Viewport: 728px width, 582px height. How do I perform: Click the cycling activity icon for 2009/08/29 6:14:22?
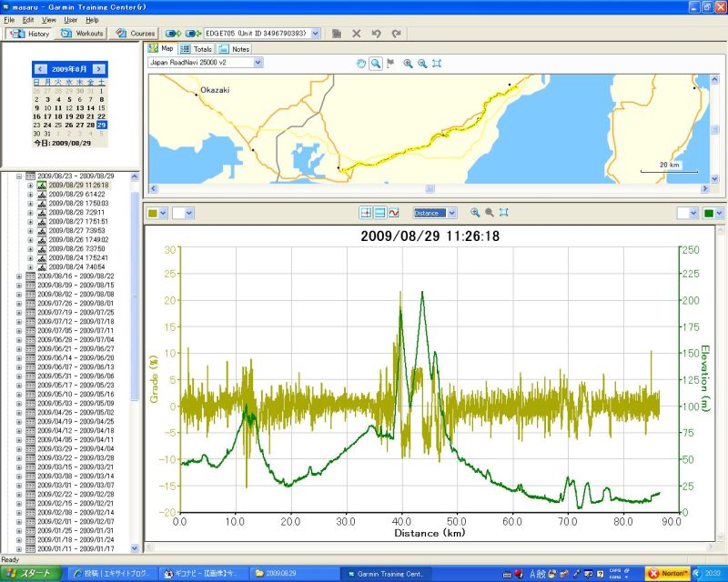pyautogui.click(x=42, y=195)
